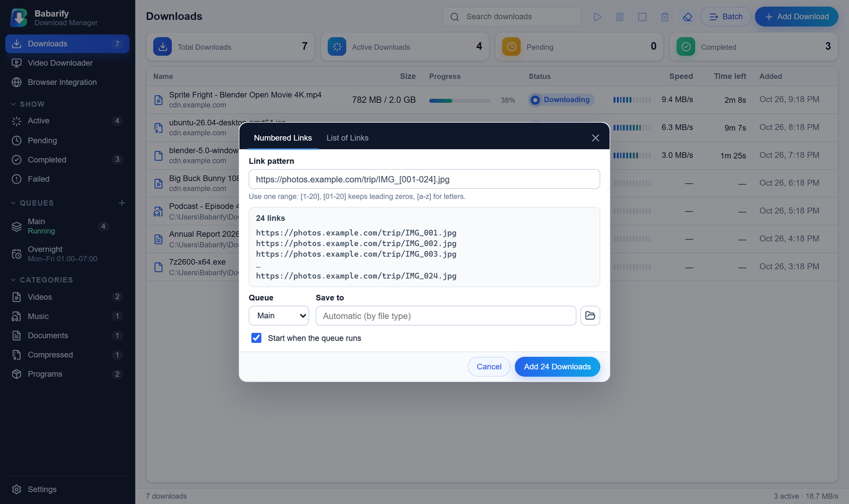This screenshot has height=504, width=849.
Task: Open Video Downloader in sidebar
Action: pos(67,63)
